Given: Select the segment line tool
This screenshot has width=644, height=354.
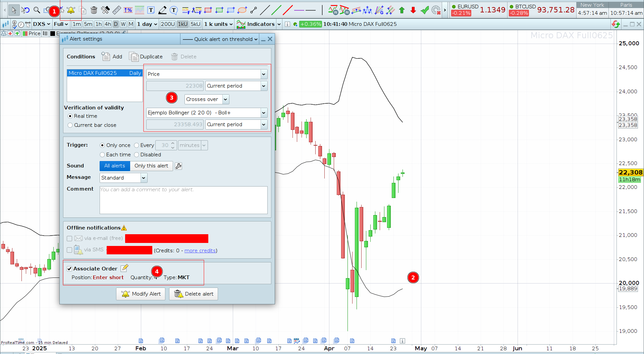Looking at the screenshot, I should coord(254,10).
